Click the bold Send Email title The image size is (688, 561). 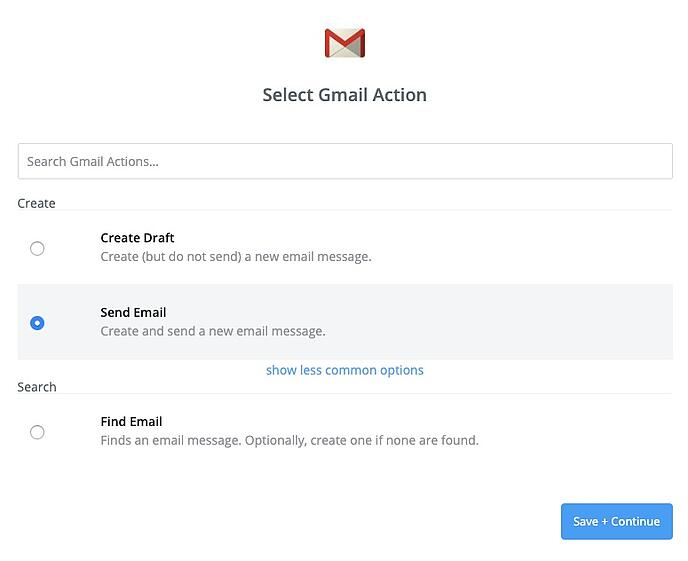tap(133, 312)
